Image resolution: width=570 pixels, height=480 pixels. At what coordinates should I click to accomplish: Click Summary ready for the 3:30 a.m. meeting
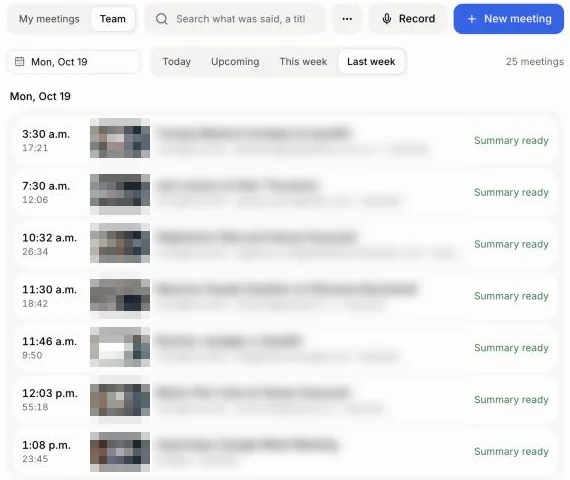[x=511, y=141]
